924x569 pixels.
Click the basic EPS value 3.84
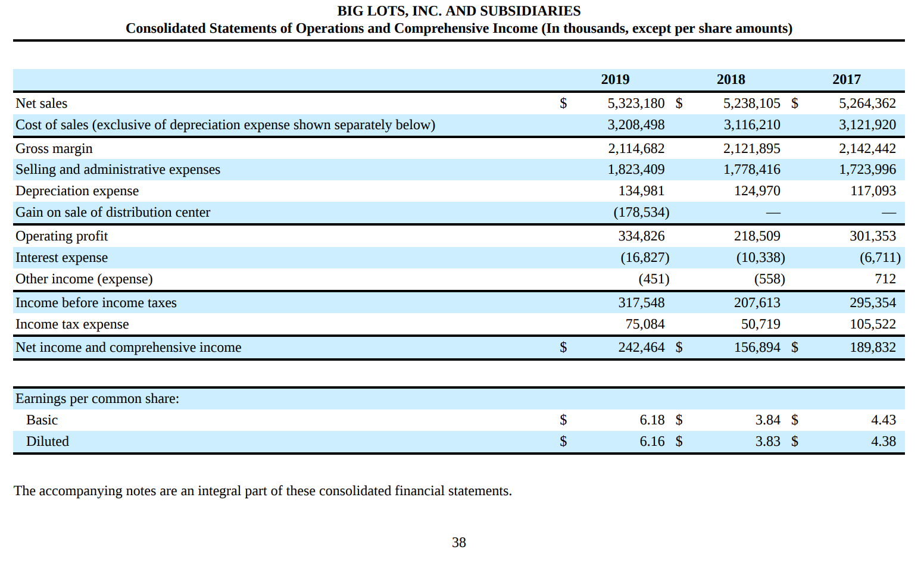click(x=767, y=420)
